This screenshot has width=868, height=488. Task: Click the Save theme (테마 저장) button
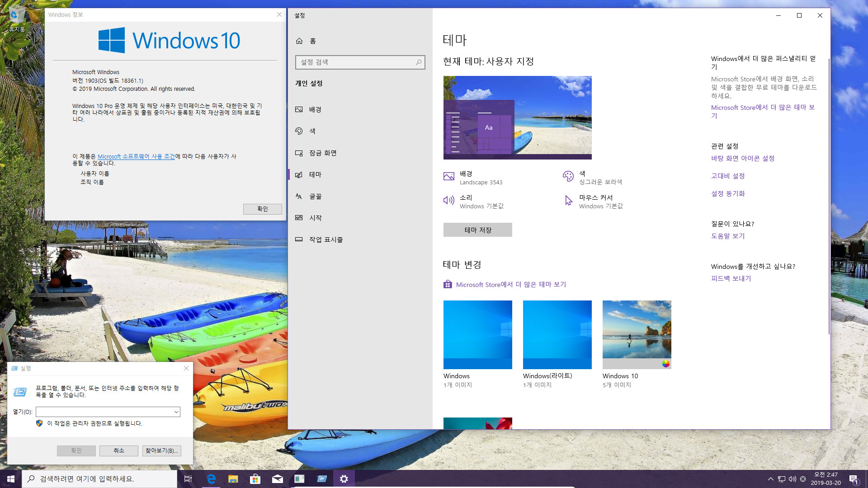pyautogui.click(x=478, y=230)
